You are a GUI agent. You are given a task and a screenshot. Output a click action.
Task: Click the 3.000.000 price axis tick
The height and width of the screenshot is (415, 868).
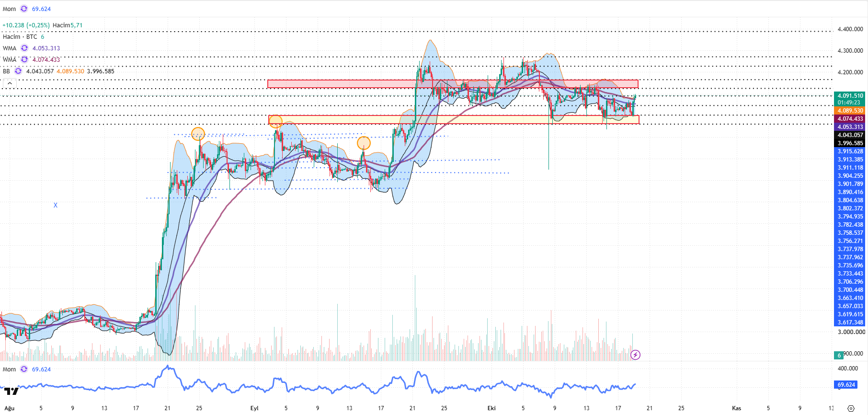[x=851, y=332]
